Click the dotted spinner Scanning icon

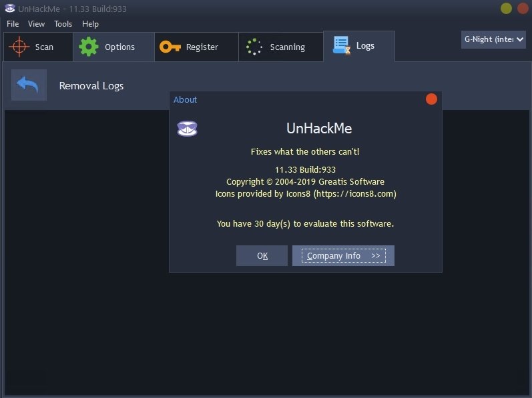(254, 47)
